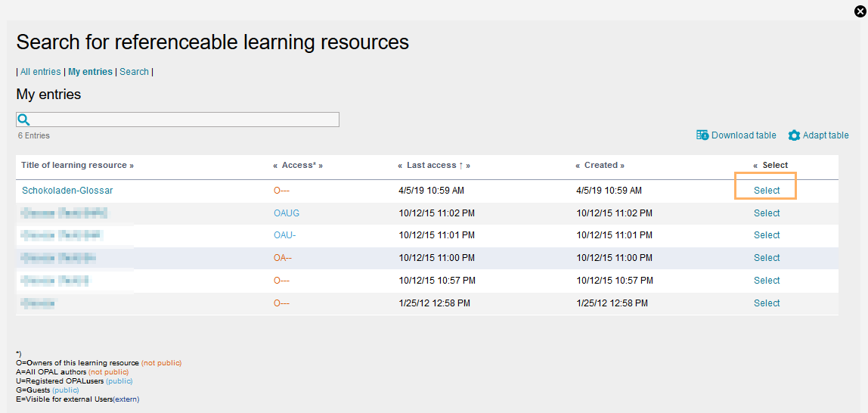
Task: Click the magnifier icon in the search box
Action: 23,120
